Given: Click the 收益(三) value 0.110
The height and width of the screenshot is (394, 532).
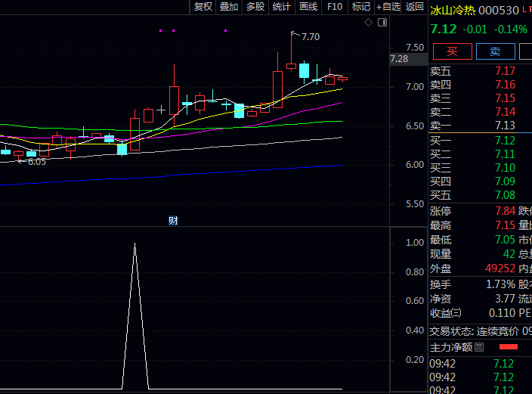Looking at the screenshot, I should pos(502,313).
